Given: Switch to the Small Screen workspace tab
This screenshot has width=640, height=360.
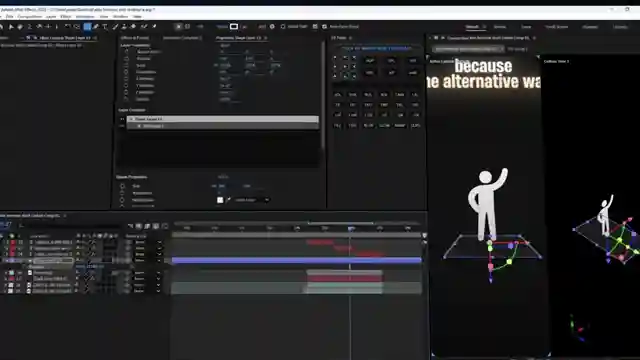Looking at the screenshot, I should (x=556, y=27).
